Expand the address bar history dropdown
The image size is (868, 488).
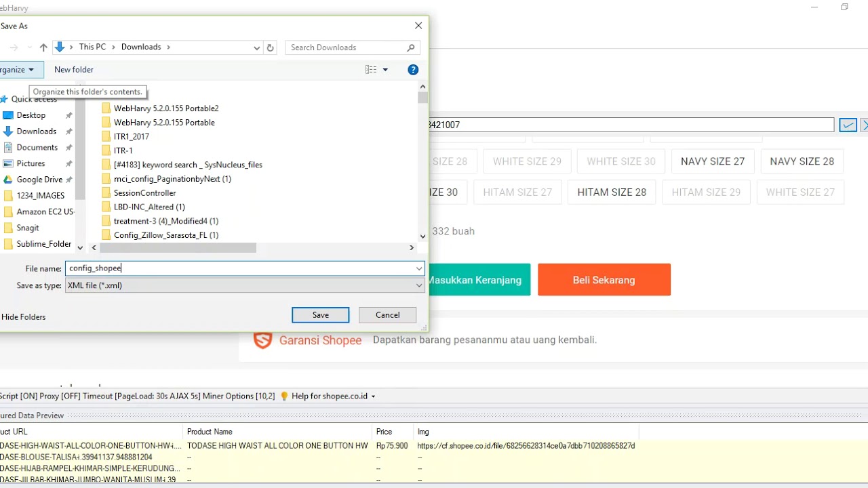[x=256, y=47]
